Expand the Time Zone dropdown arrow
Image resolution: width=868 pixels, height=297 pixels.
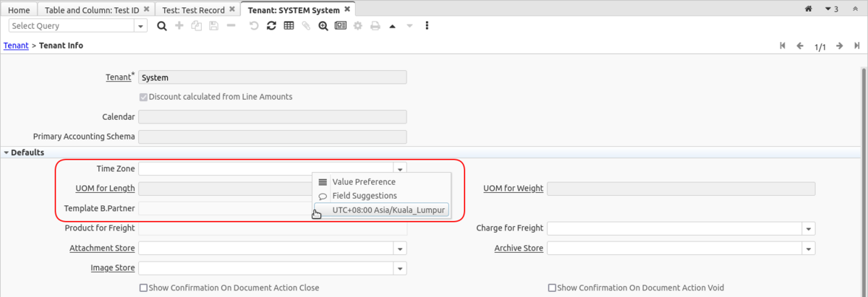point(400,169)
